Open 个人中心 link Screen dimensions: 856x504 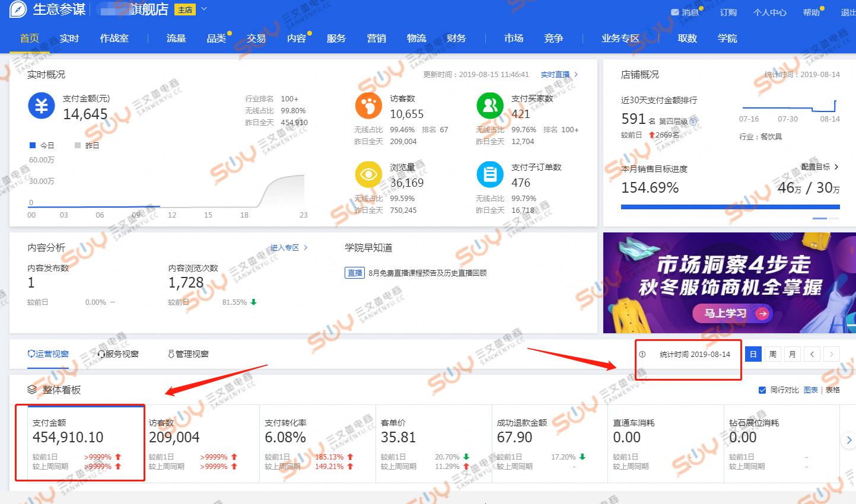[x=770, y=12]
